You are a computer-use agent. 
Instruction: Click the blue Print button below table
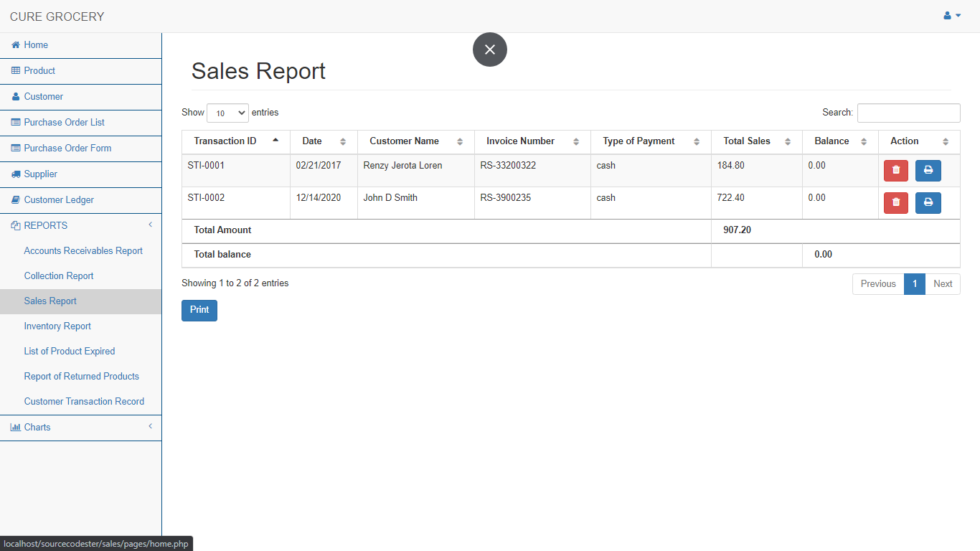tap(199, 310)
